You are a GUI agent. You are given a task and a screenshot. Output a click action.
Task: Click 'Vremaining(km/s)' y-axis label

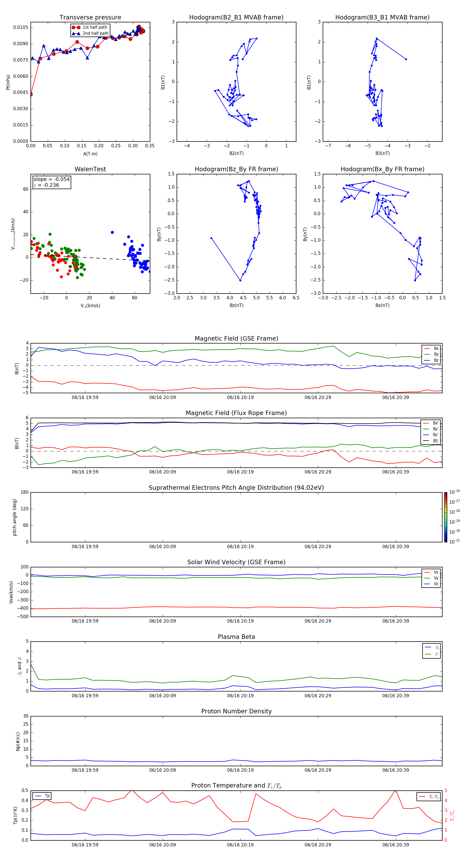tap(13, 234)
